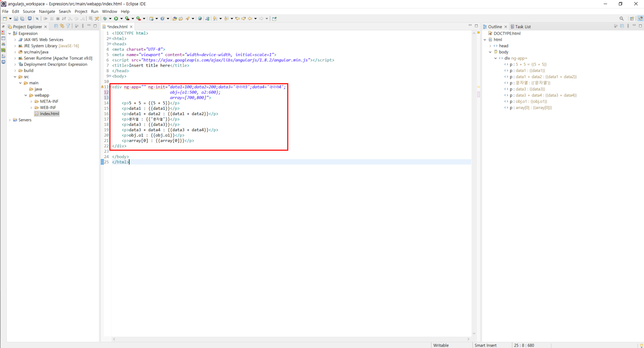
Task: Collapse the div ng-app node in Outline
Action: coord(496,58)
